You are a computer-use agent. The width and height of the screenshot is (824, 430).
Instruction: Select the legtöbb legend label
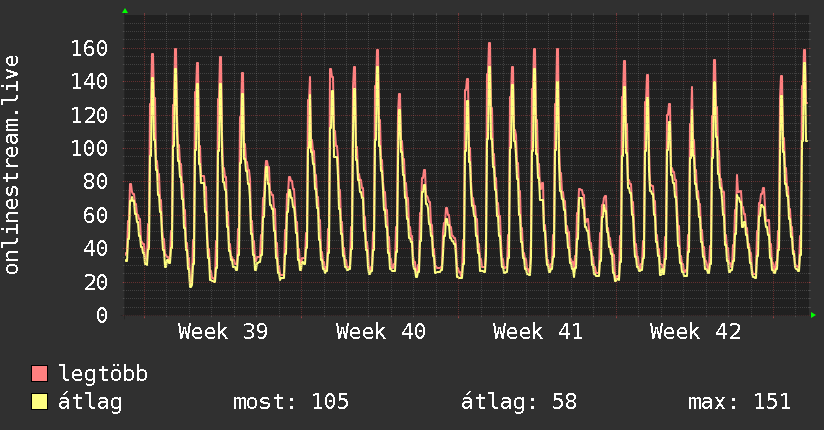pos(103,374)
